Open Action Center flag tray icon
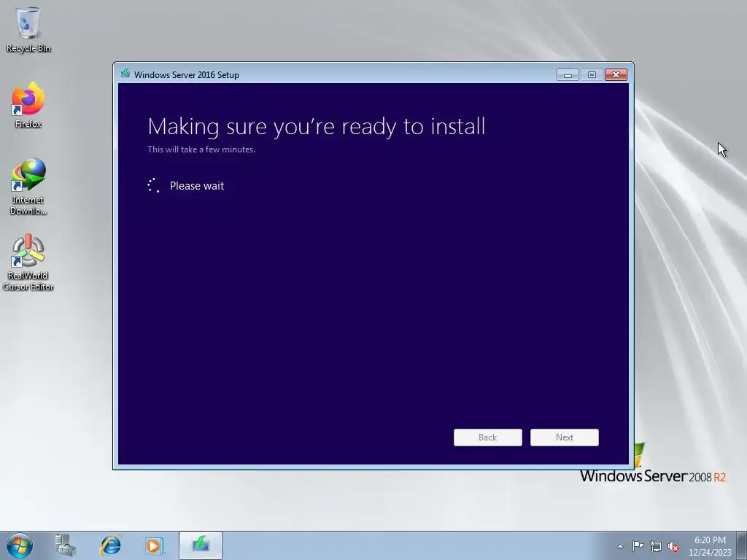Viewport: 747px width, 560px height. pyautogui.click(x=638, y=546)
